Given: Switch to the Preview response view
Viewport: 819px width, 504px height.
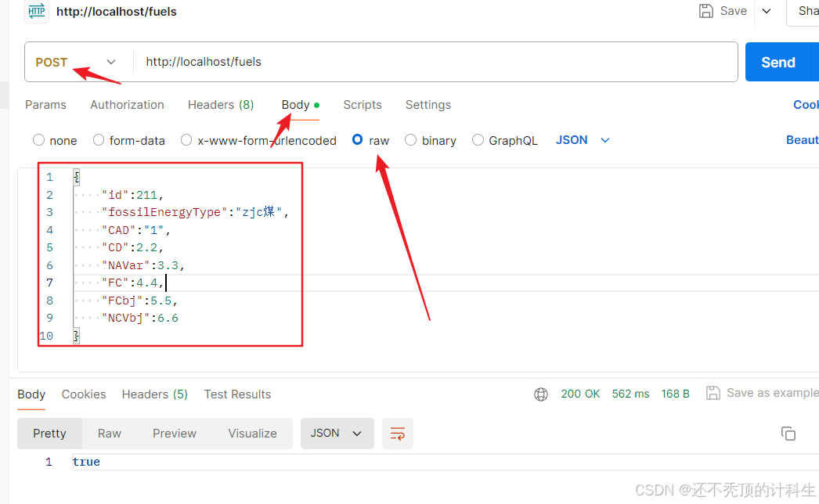Looking at the screenshot, I should pos(175,434).
